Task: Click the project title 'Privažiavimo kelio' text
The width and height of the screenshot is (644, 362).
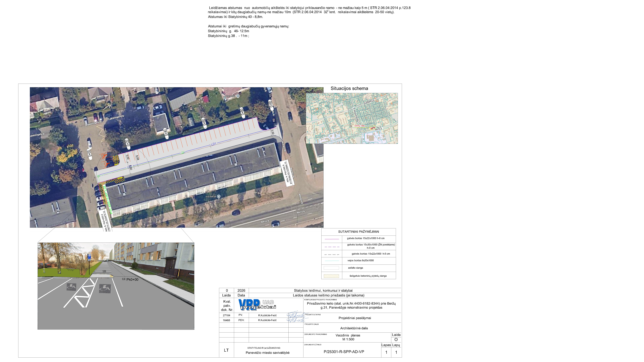Action: [x=351, y=306]
